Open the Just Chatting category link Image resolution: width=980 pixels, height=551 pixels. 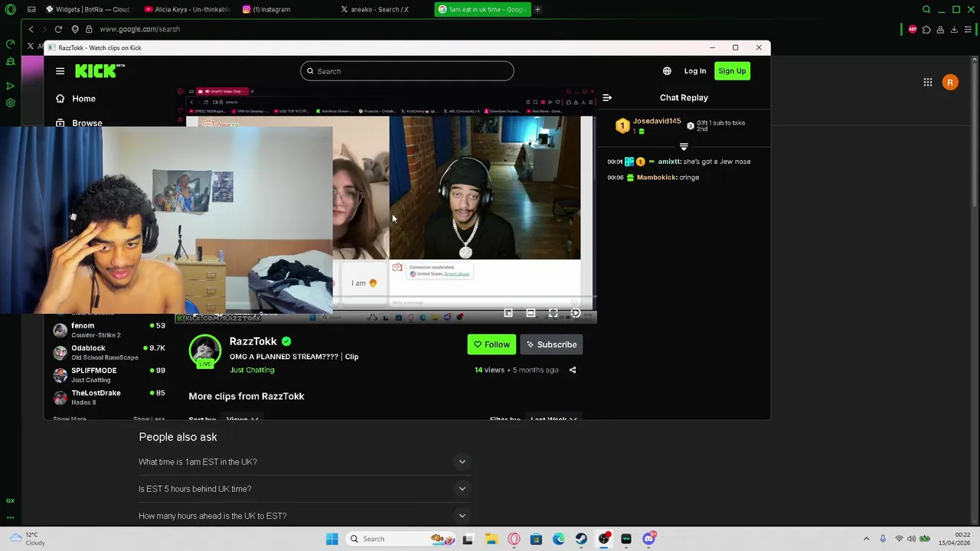click(252, 370)
